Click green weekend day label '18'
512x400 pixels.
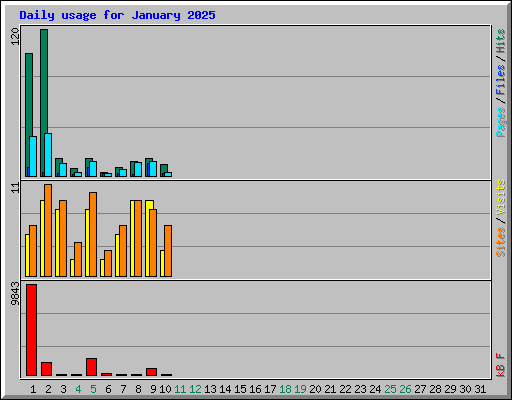click(285, 389)
